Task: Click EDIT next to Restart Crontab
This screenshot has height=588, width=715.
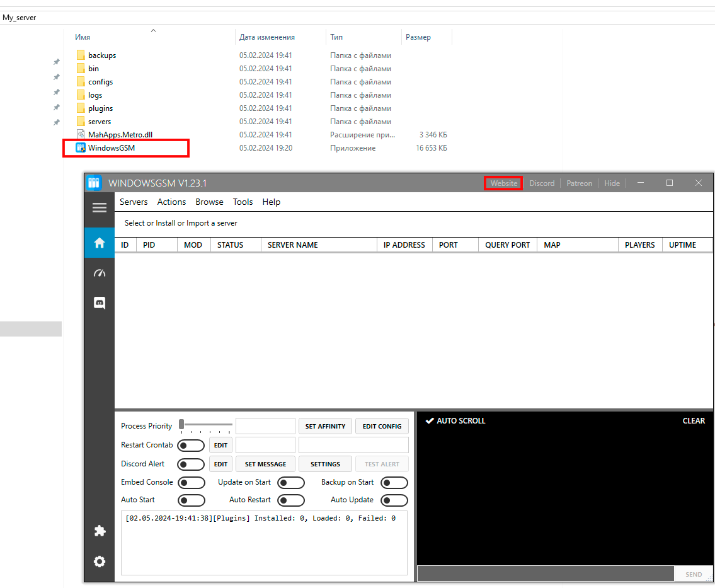Action: tap(220, 445)
